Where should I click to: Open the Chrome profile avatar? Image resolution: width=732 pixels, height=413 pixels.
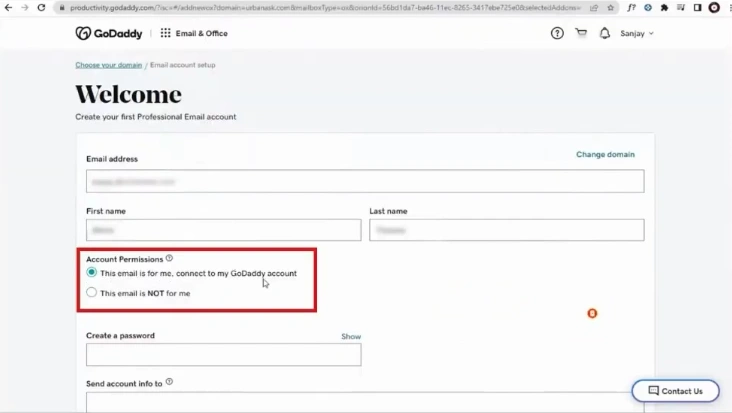[714, 7]
